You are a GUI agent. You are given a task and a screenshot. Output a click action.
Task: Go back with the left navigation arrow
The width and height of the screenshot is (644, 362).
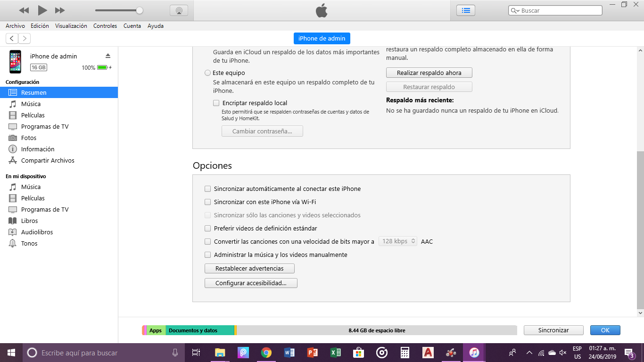[x=12, y=39]
